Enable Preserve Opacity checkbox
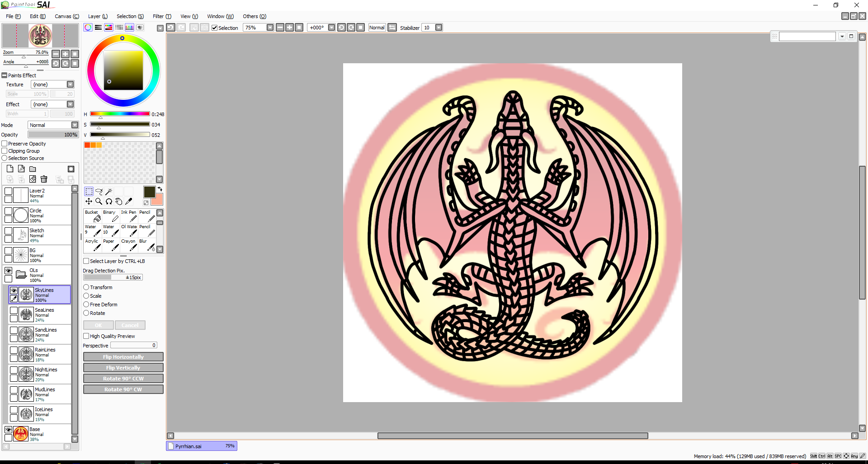The width and height of the screenshot is (868, 464). click(x=5, y=144)
